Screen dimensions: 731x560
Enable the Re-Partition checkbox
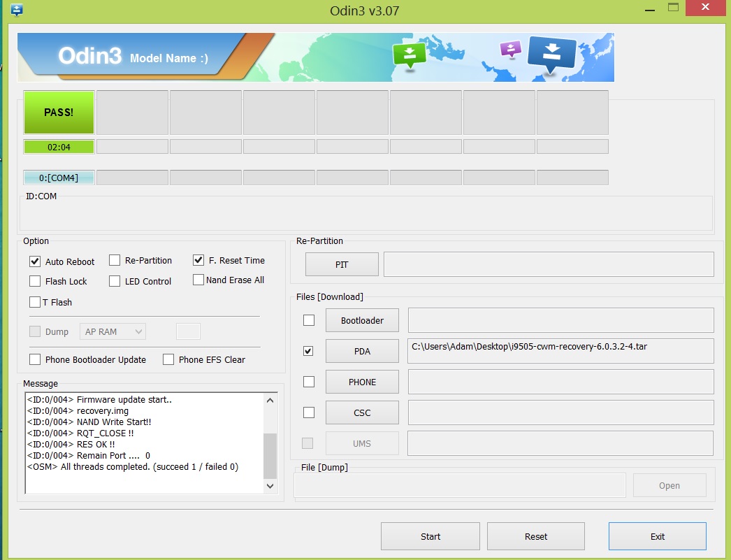115,260
